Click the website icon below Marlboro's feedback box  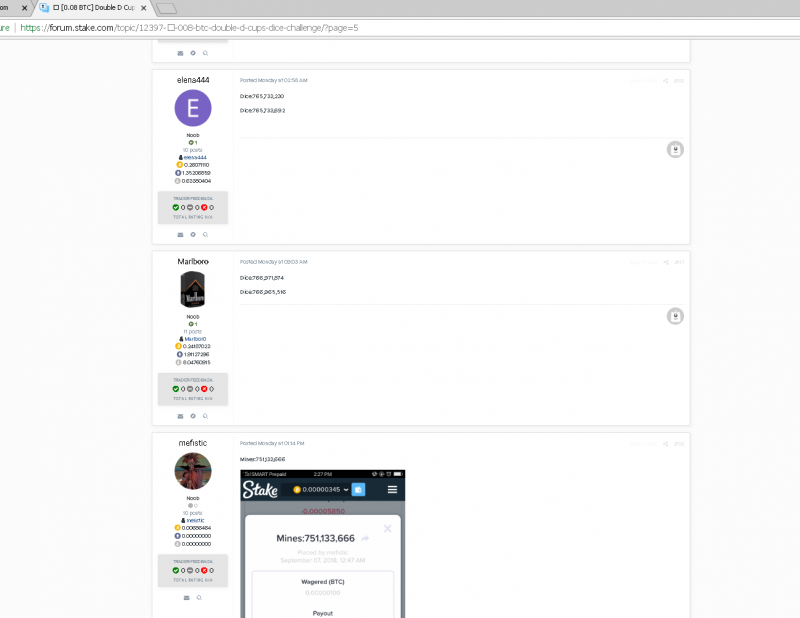click(x=193, y=416)
